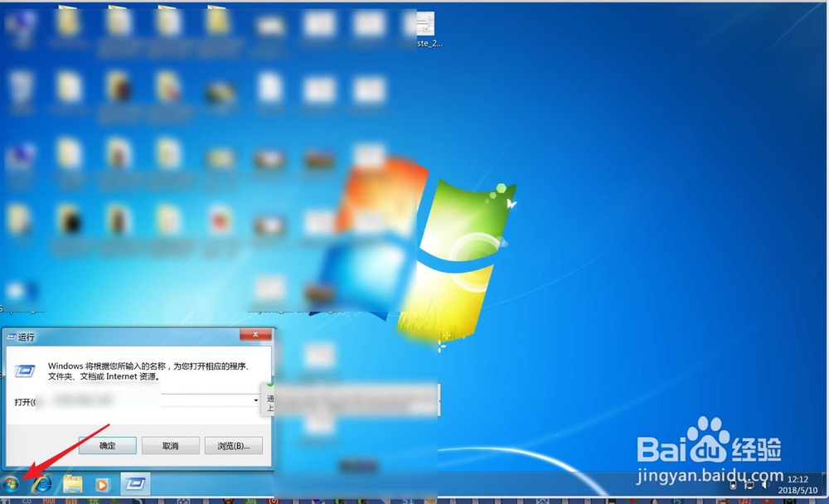Open the volume control in system tray

point(764,483)
